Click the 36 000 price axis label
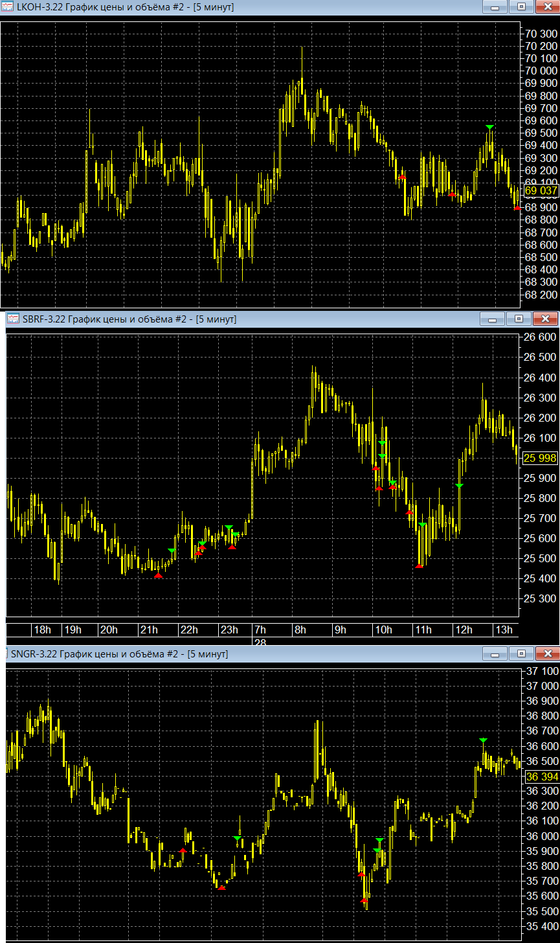Viewport: 560px width, 943px height. [x=543, y=836]
